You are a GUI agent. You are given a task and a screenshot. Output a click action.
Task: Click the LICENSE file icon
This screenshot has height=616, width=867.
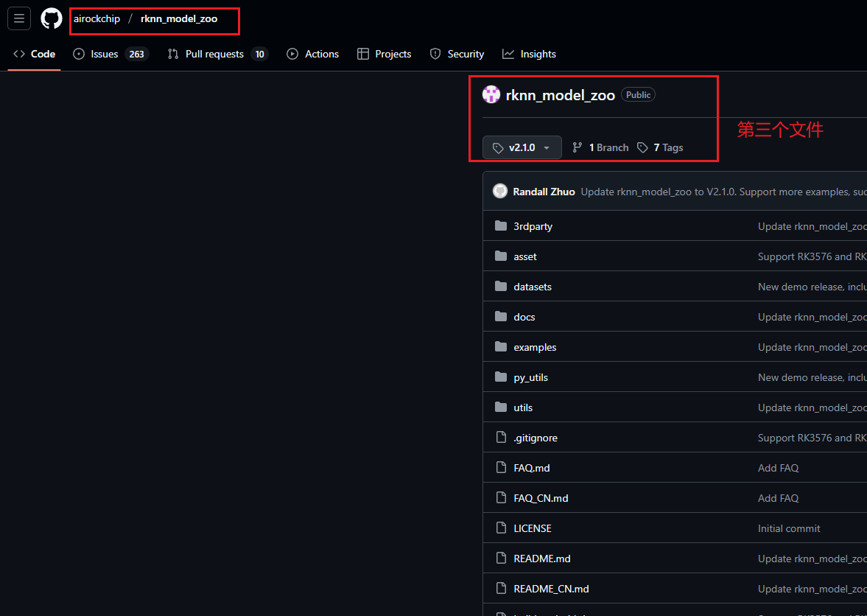point(501,528)
